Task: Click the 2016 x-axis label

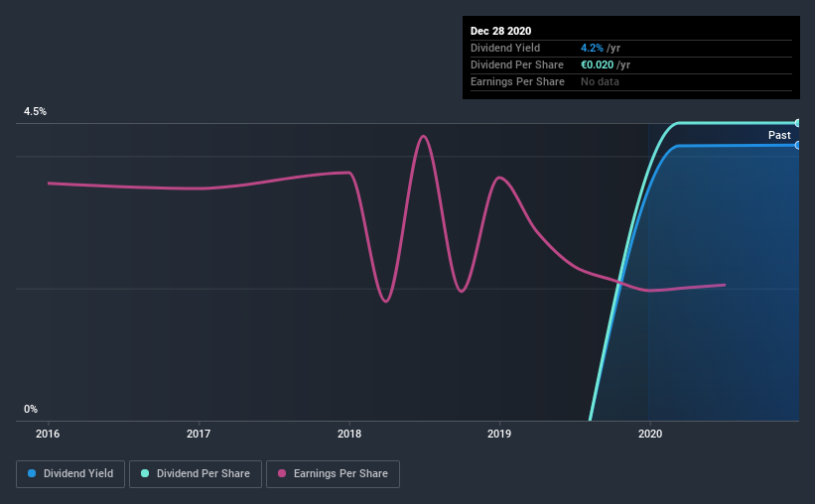Action: [48, 434]
